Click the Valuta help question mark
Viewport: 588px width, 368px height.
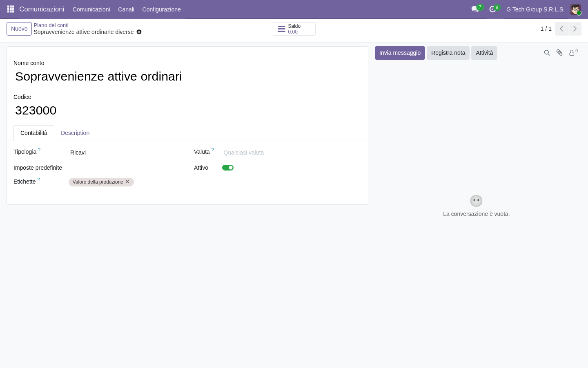coord(213,150)
